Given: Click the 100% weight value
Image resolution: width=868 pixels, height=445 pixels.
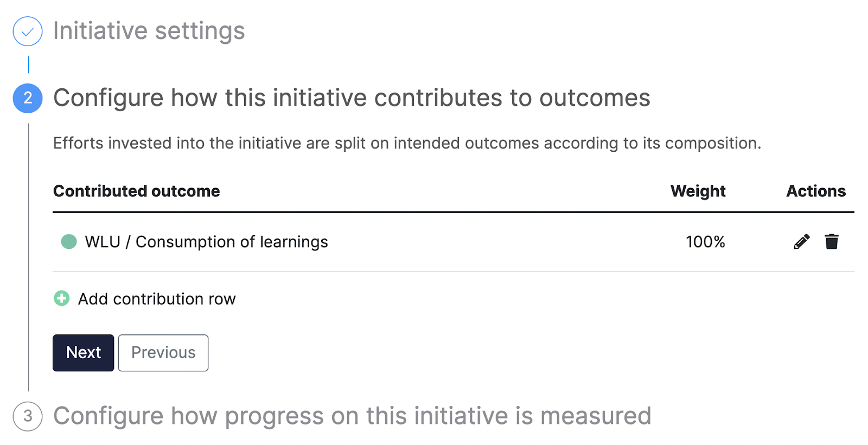Looking at the screenshot, I should [705, 242].
